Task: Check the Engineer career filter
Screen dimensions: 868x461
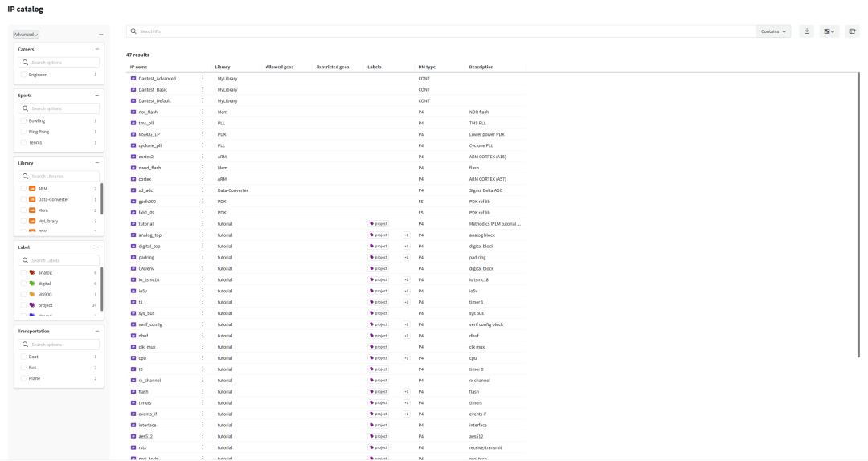Action: [23, 75]
